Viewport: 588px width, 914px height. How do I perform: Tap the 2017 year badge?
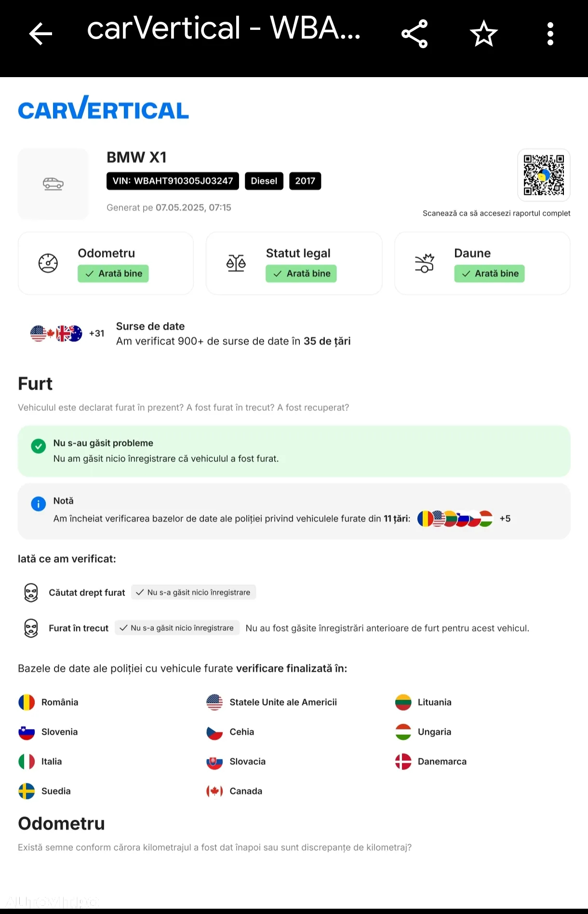(305, 181)
